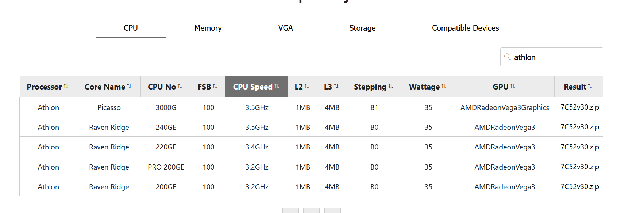This screenshot has height=213, width=644.
Task: Click the Stepping sort arrows
Action: coord(390,87)
